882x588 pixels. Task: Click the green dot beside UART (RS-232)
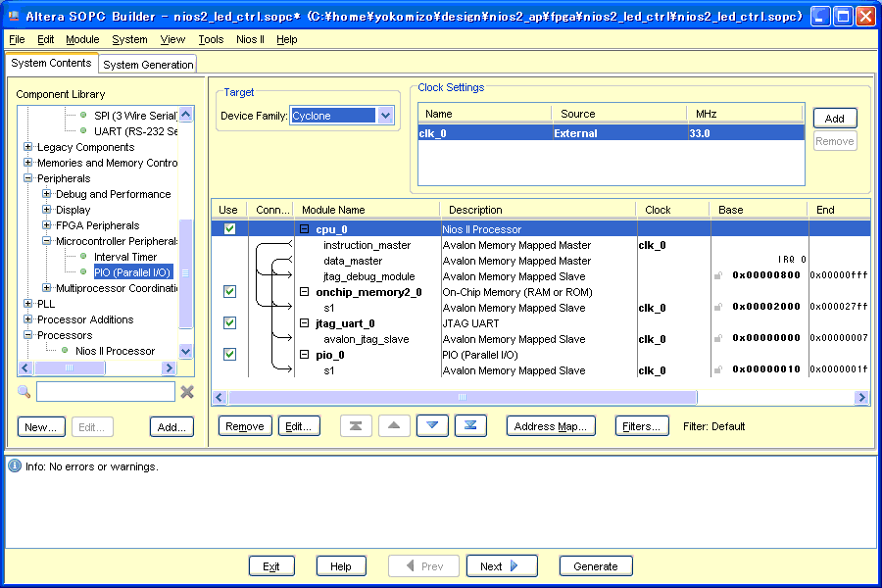click(83, 131)
